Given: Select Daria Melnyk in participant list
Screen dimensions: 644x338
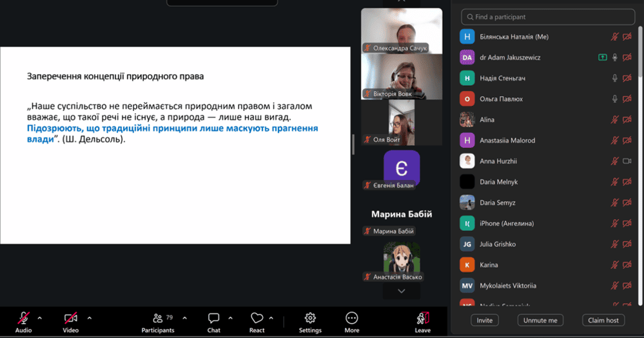Looking at the screenshot, I should click(x=498, y=182).
